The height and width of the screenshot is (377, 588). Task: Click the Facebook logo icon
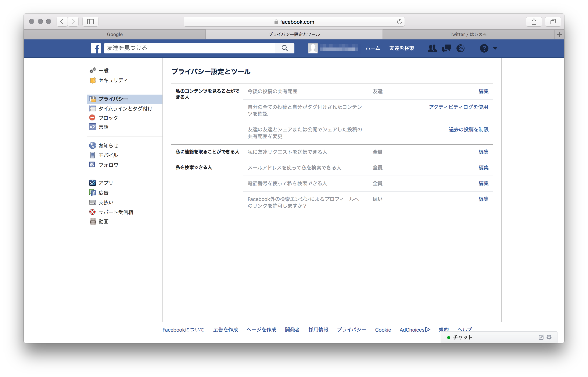click(96, 48)
